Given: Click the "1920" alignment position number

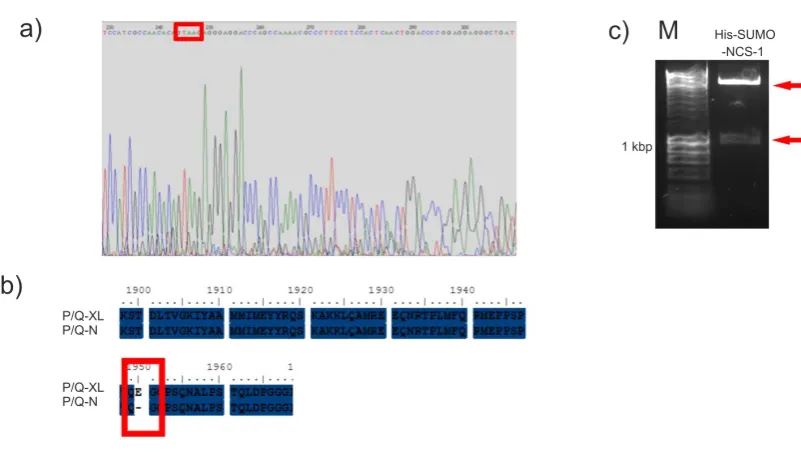Looking at the screenshot, I should (300, 290).
